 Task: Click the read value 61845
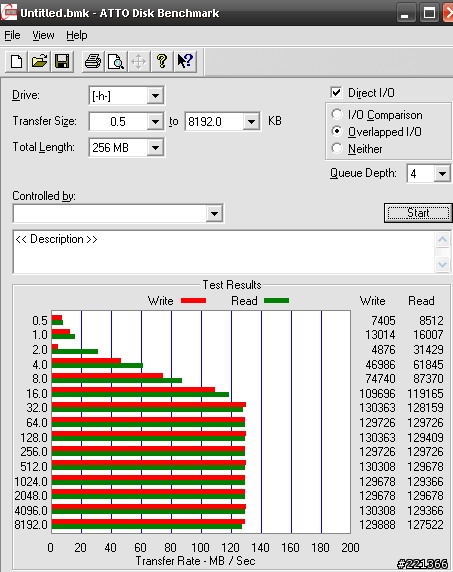[428, 365]
